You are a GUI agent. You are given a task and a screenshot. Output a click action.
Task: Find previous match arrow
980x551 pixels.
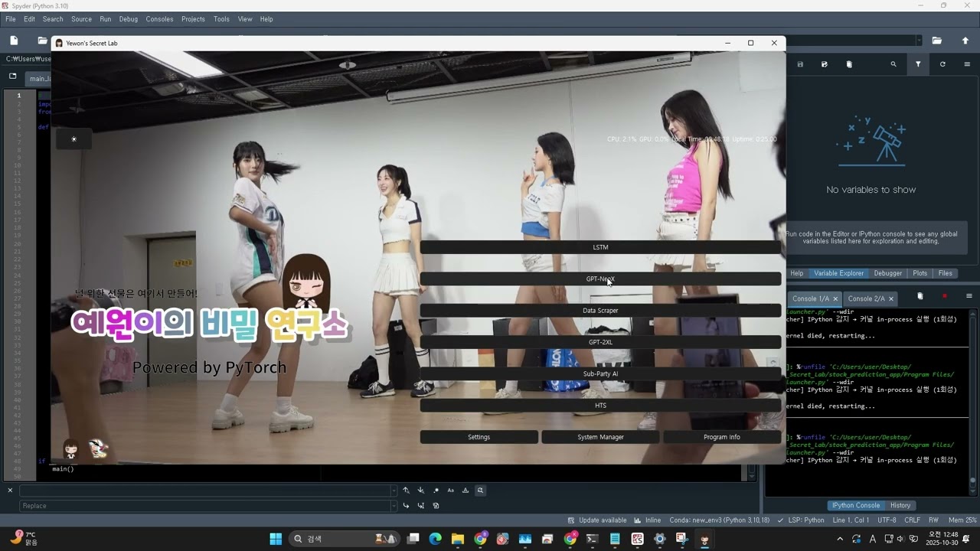point(406,491)
